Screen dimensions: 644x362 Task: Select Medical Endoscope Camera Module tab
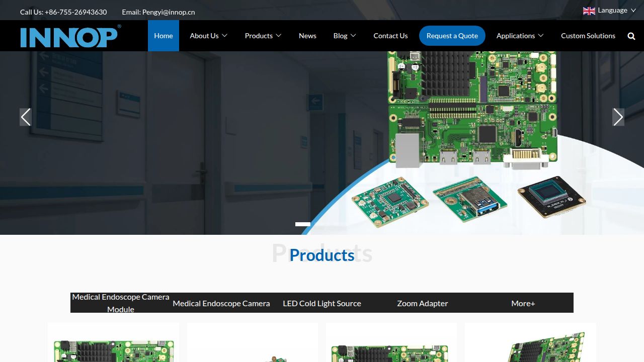(x=121, y=303)
